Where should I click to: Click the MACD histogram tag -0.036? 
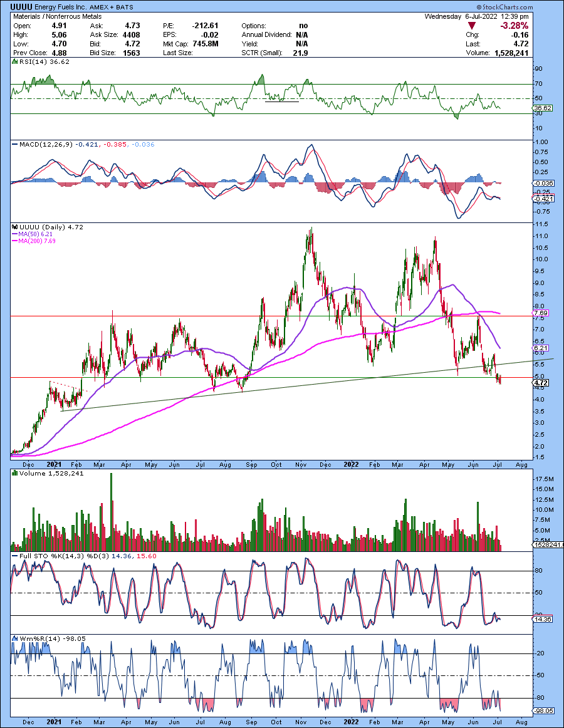(543, 183)
